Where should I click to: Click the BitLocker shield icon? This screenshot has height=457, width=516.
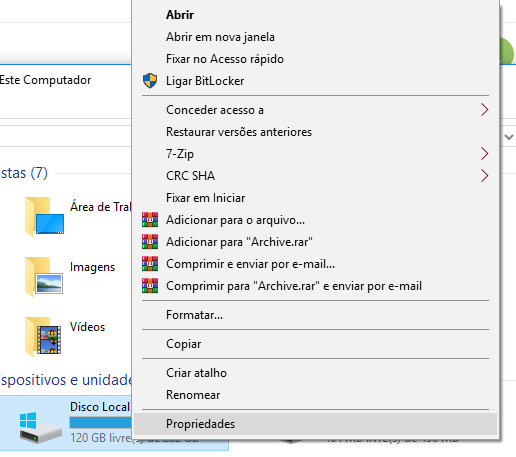pos(150,81)
